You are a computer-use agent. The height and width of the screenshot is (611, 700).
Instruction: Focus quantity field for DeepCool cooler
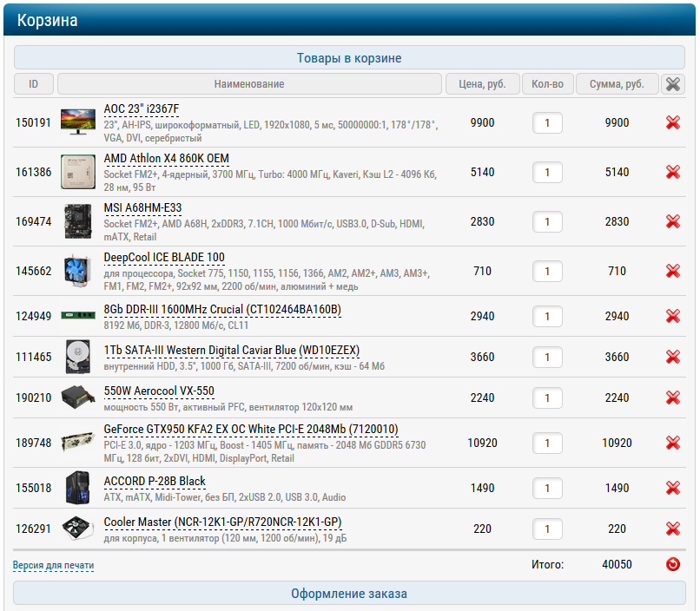pos(547,272)
